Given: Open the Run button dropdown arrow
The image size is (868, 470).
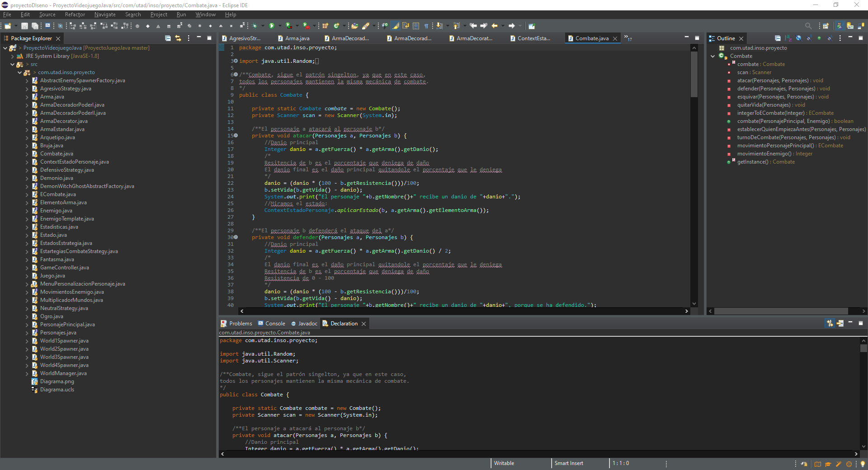Looking at the screenshot, I should coord(280,26).
